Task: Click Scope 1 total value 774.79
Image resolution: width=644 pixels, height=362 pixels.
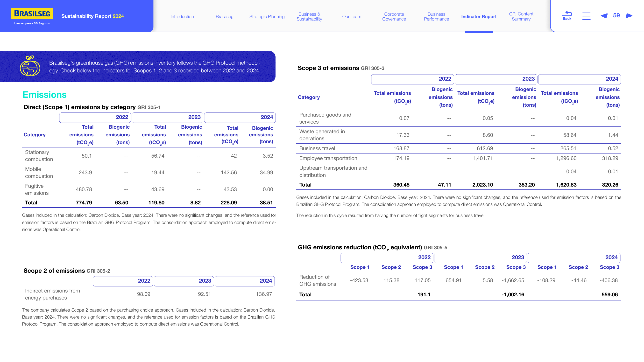Action: click(x=84, y=203)
